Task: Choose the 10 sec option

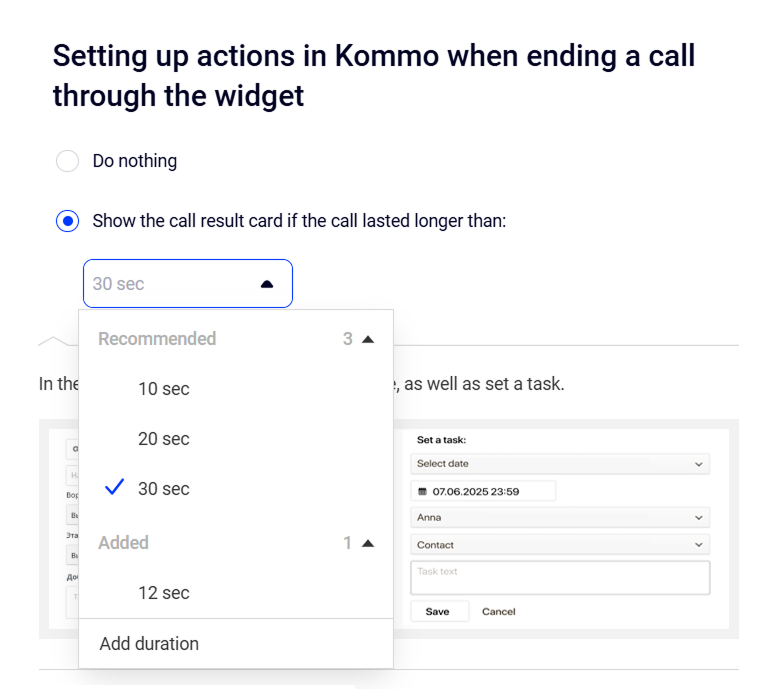Action: (x=164, y=389)
